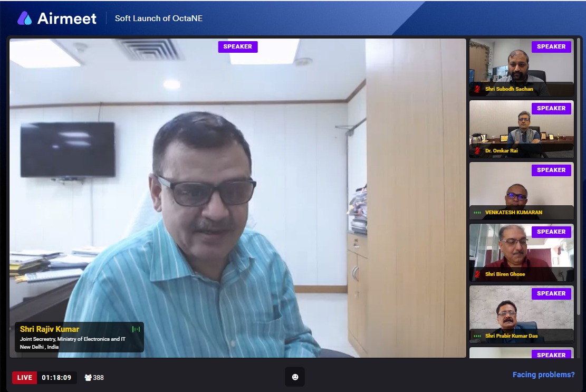Click audio indicator beside Shri Prabir Kumar Das
Screen dimensions: 586x392
pyautogui.click(x=477, y=336)
